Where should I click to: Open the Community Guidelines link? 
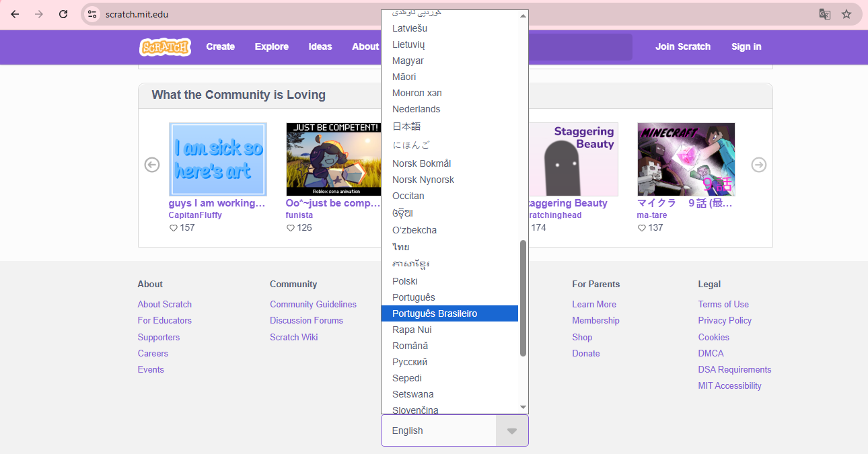pyautogui.click(x=313, y=304)
